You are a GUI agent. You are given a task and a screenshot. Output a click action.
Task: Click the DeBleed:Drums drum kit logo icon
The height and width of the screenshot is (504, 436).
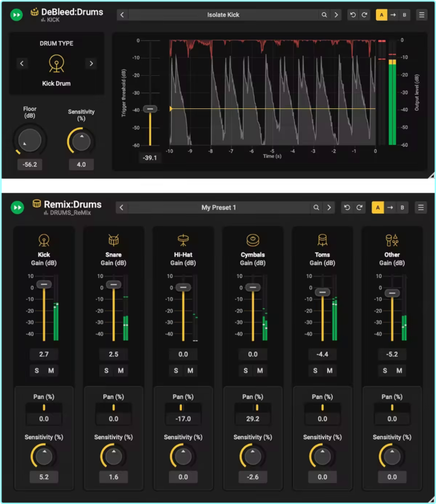coord(35,12)
